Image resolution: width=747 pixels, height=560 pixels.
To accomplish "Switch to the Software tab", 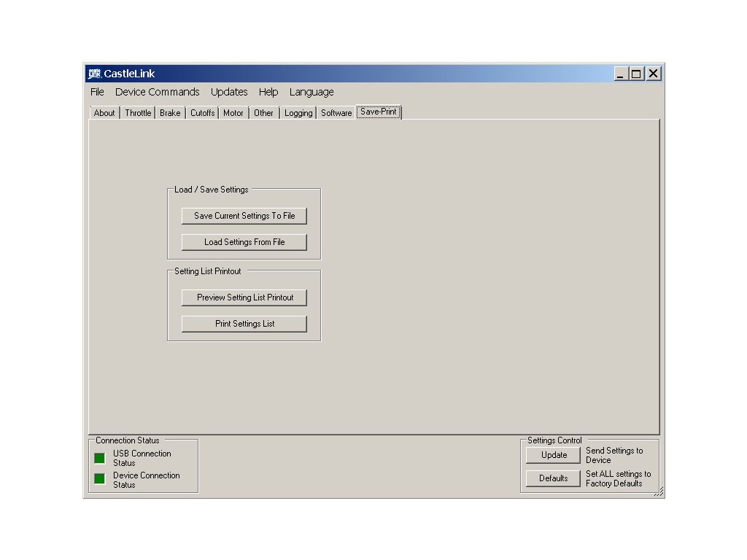I will tap(336, 113).
